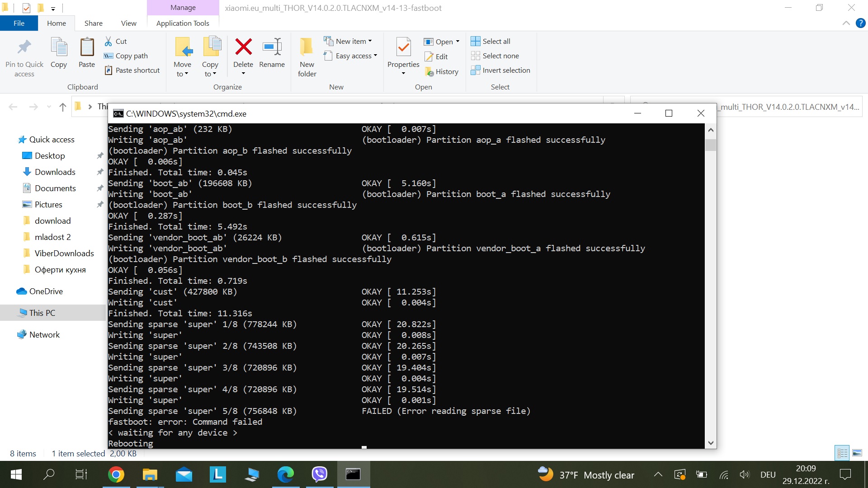868x488 pixels.
Task: Click the Cut scissors icon
Action: [108, 41]
